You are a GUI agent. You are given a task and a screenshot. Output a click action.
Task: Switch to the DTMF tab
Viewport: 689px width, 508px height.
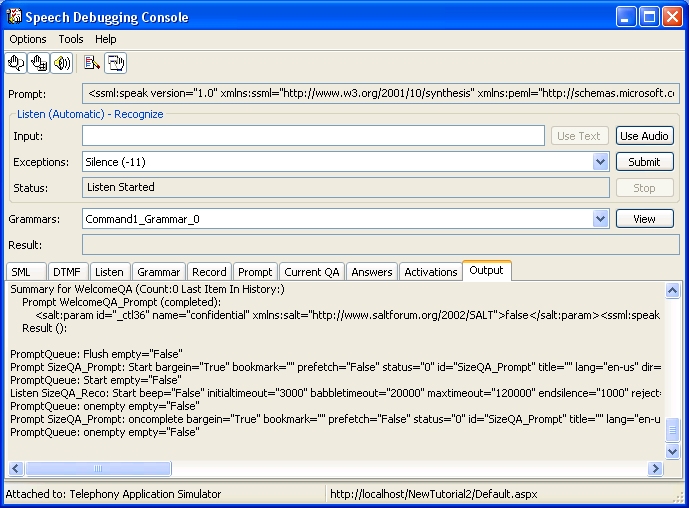coord(68,272)
